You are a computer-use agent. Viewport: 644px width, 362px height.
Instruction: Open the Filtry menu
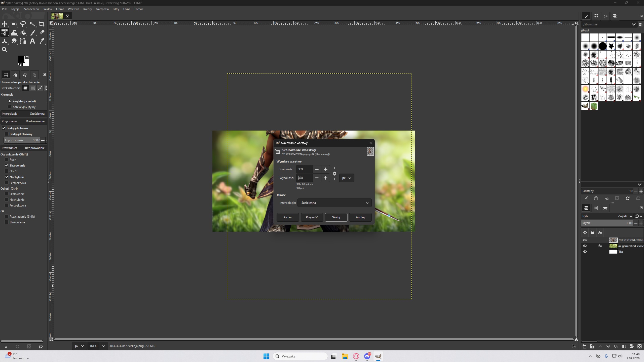point(116,9)
